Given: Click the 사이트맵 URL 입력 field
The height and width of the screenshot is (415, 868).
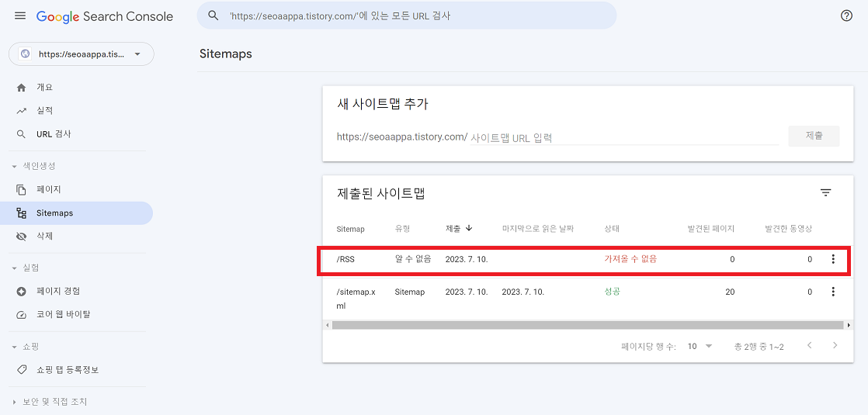Looking at the screenshot, I should point(624,138).
